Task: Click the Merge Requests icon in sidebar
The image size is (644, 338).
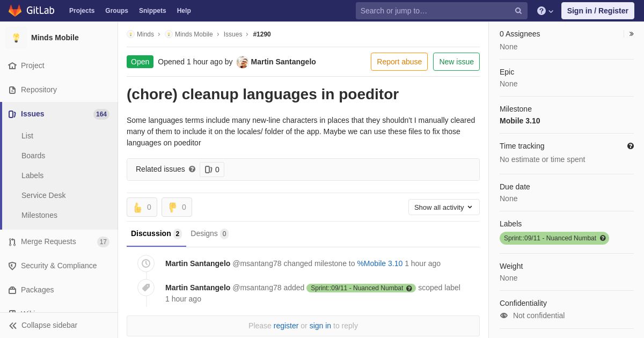Action: coord(12,241)
